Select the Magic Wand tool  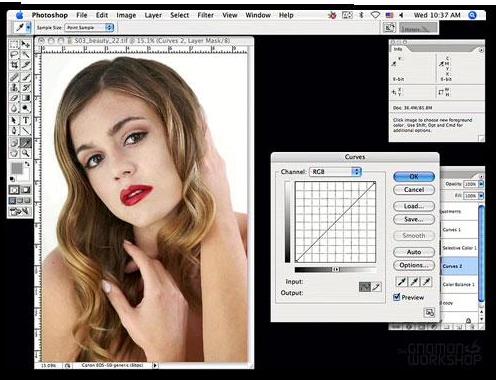26,55
